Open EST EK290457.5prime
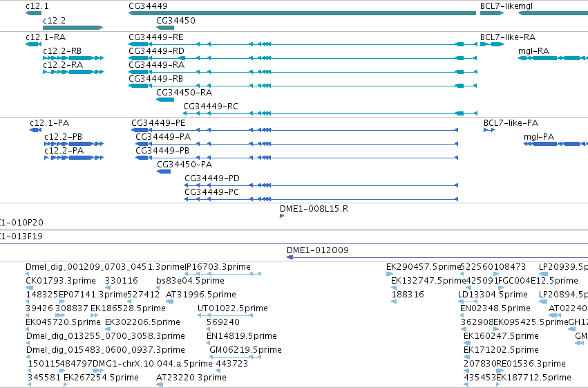 [x=424, y=267]
